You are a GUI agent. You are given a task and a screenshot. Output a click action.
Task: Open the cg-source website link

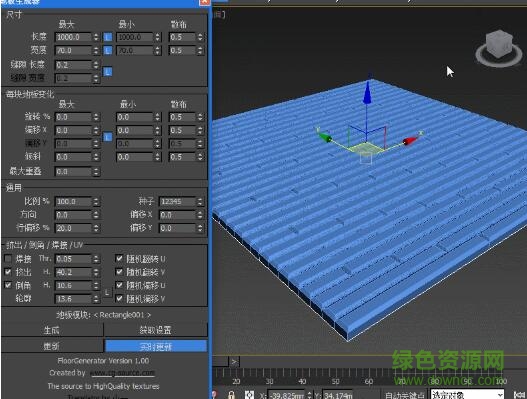122,373
